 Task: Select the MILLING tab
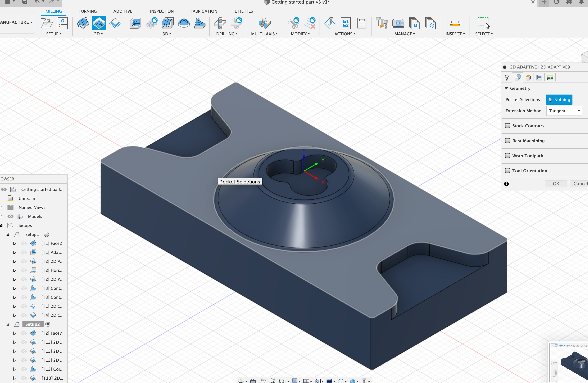[54, 11]
